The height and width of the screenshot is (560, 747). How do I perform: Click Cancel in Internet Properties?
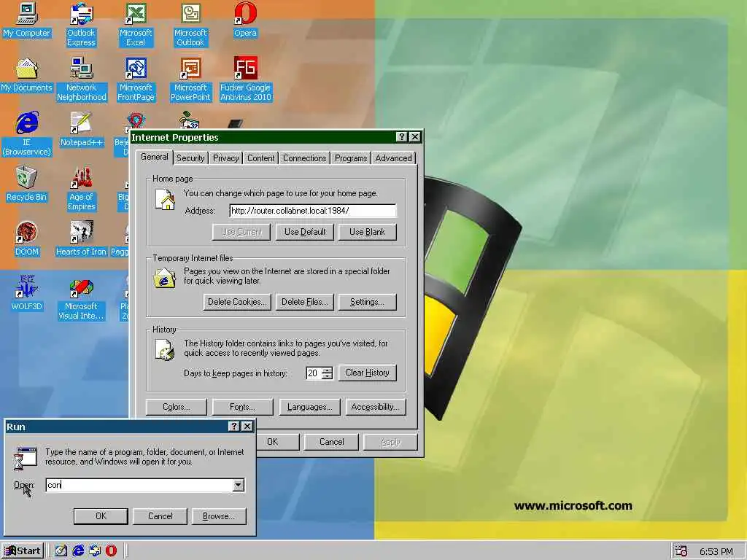click(332, 442)
